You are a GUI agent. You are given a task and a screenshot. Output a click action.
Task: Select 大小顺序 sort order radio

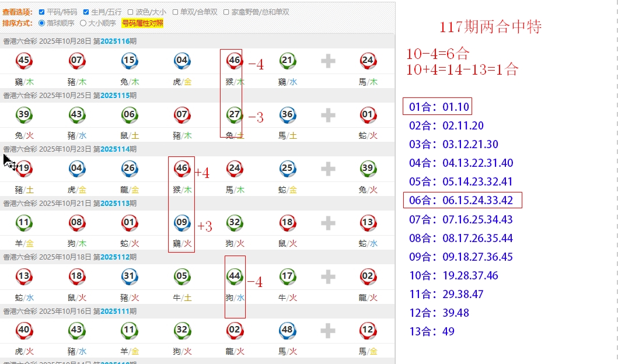[83, 23]
